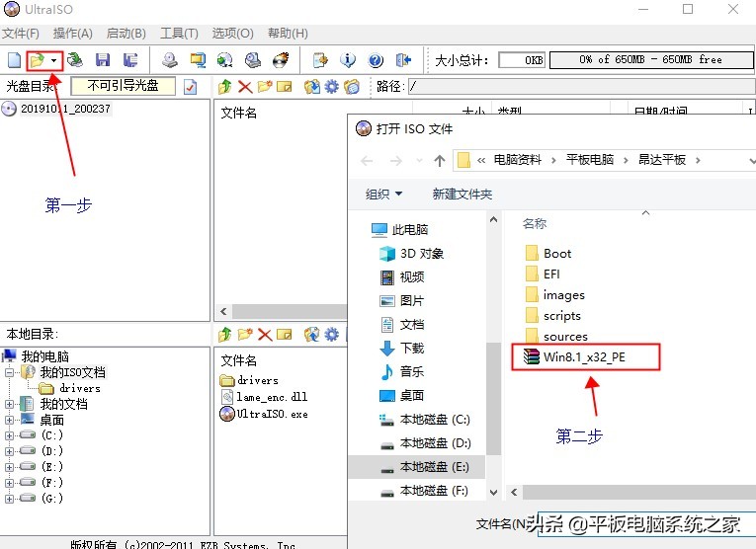This screenshot has height=549, width=756.
Task: Click the 组织 dropdown in open dialog
Action: [383, 195]
